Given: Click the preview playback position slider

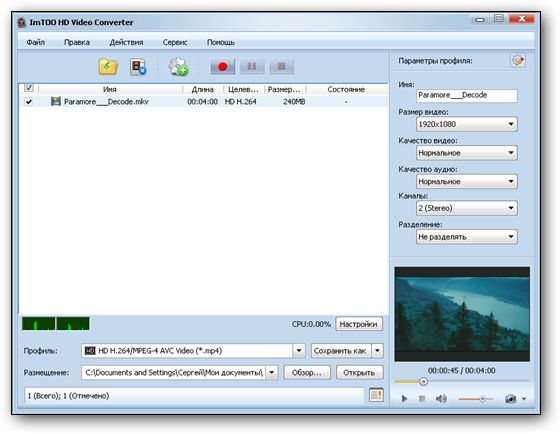Looking at the screenshot, I should tap(461, 381).
